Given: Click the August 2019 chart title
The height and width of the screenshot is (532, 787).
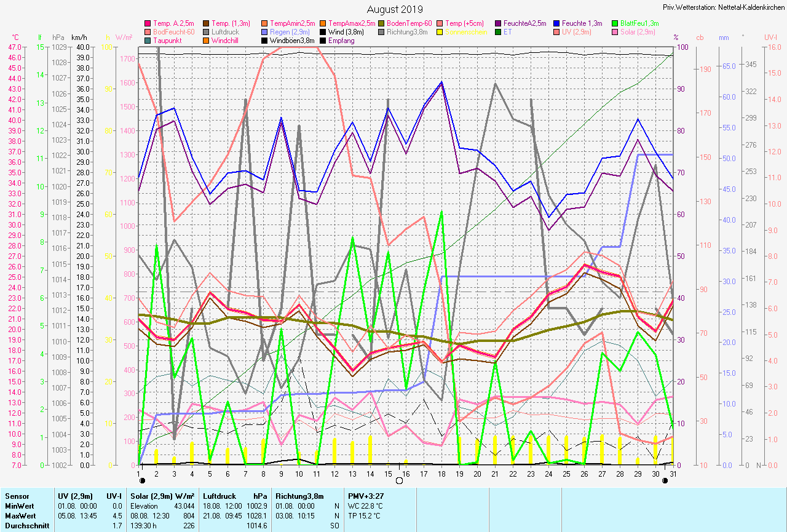Looking at the screenshot, I should [x=395, y=9].
